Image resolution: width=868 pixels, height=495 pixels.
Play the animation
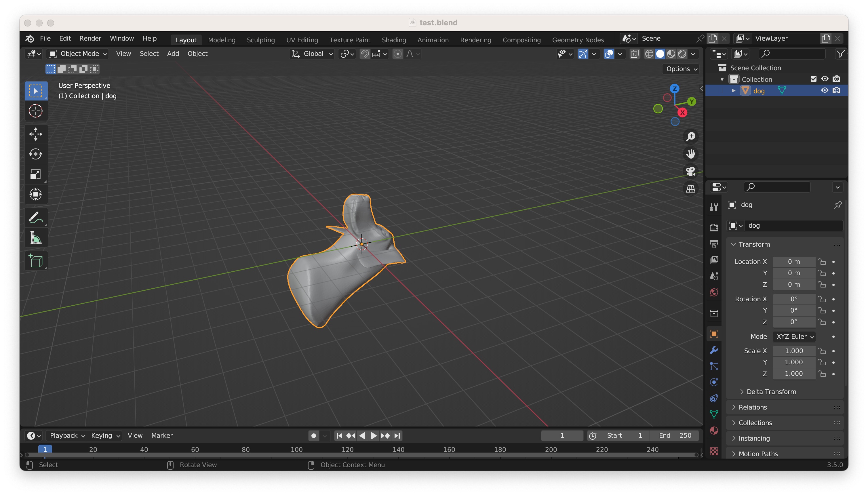click(374, 435)
